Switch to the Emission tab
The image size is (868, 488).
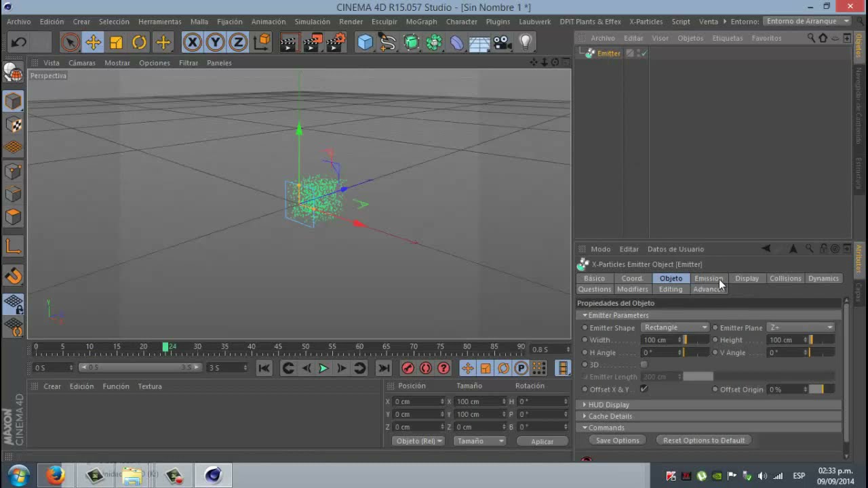[709, 279]
